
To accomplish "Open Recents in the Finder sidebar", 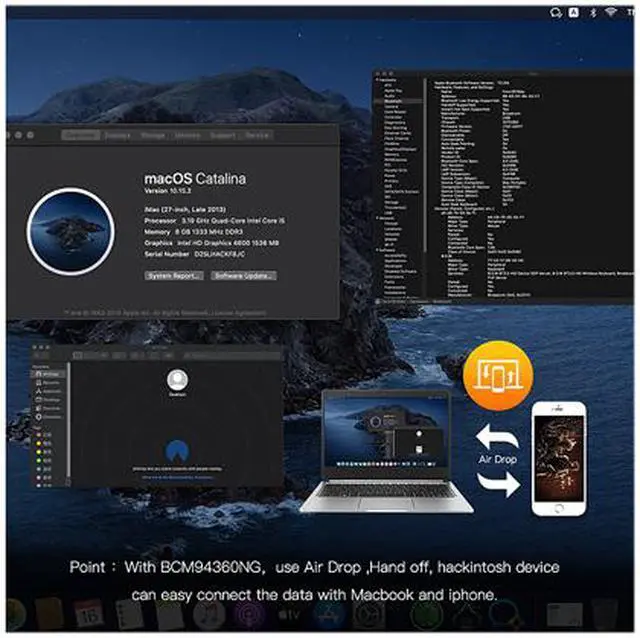I will (48, 382).
